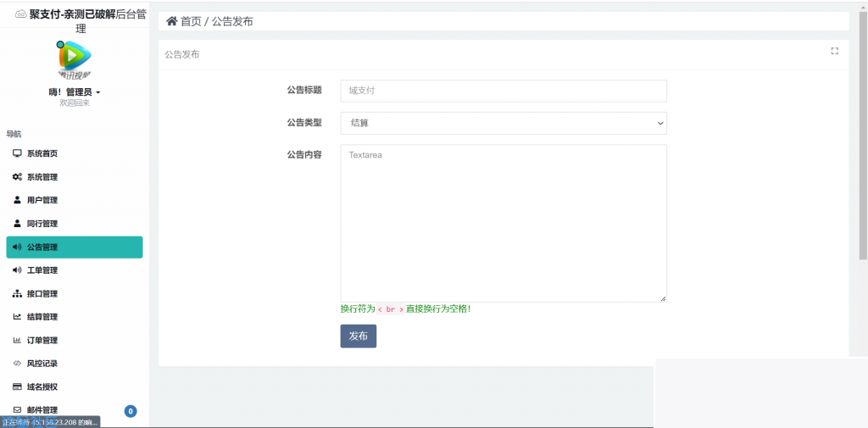Click the line chart icon beside 结算管理
This screenshot has width=868, height=428.
[17, 317]
